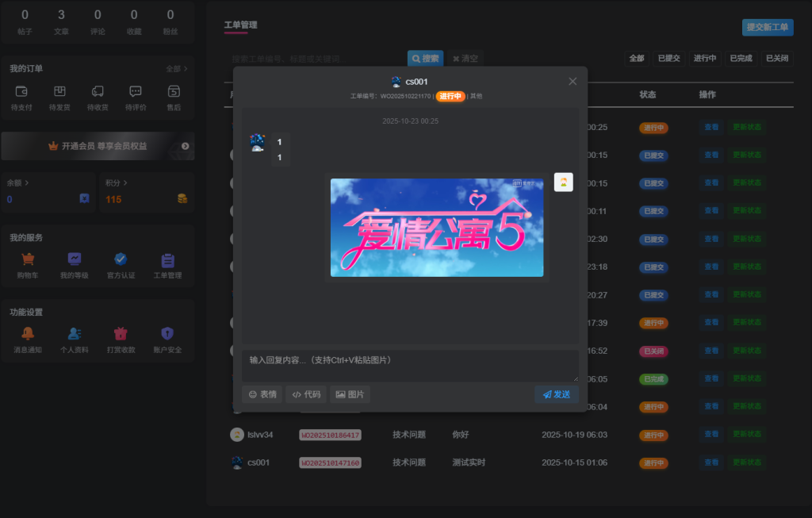Attach a picture with the 图片 button
812x518 pixels.
pyautogui.click(x=350, y=395)
